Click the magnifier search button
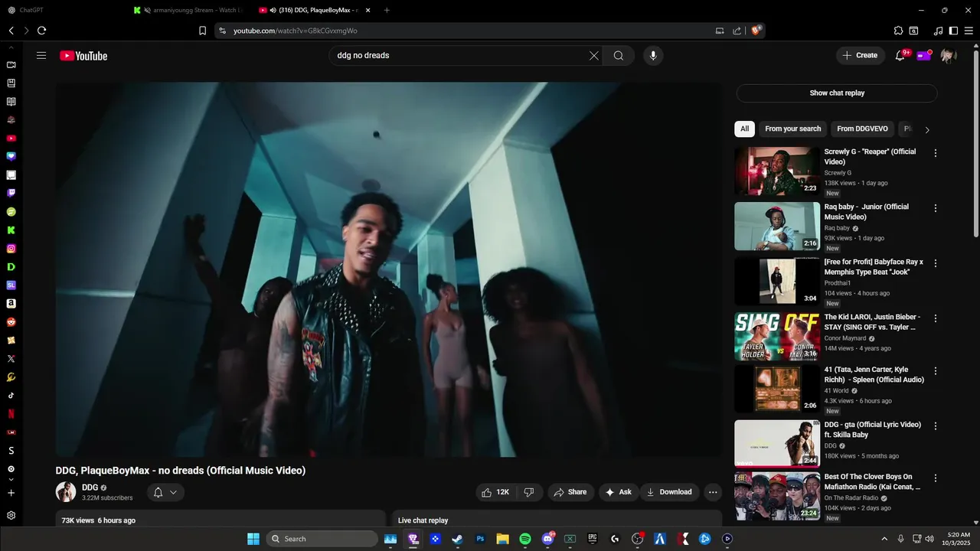The width and height of the screenshot is (980, 551). pos(618,55)
